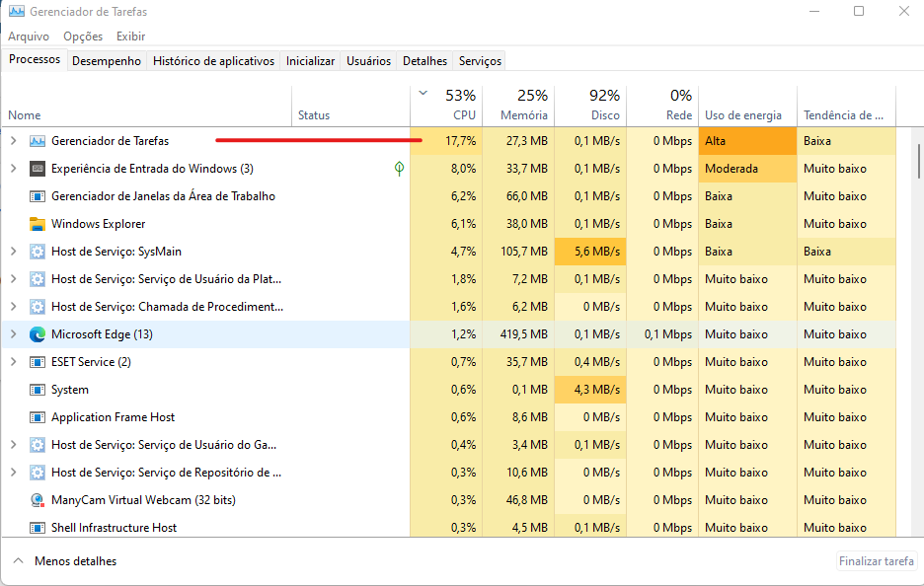Switch to the Serviços tab

[481, 60]
